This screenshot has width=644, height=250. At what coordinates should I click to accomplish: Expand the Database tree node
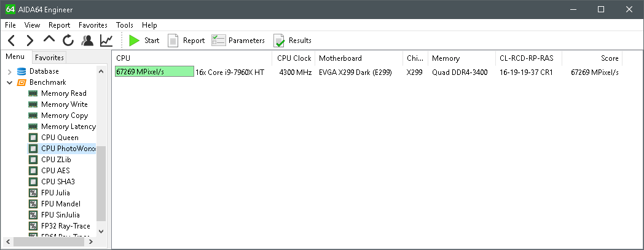tap(9, 72)
